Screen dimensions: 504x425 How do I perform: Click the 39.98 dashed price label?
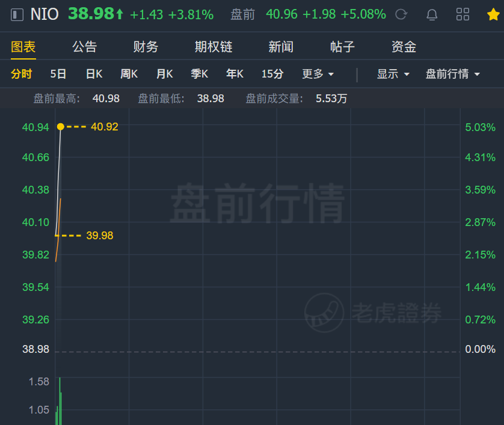pyautogui.click(x=100, y=236)
